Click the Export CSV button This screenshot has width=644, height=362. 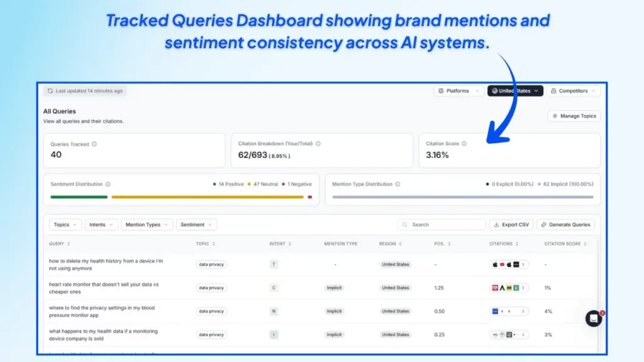tap(511, 224)
